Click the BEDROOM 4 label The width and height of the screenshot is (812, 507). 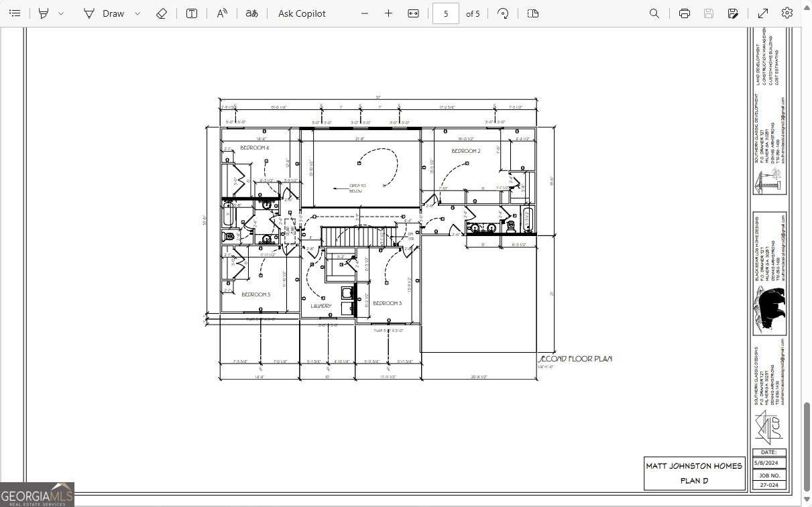click(x=255, y=148)
